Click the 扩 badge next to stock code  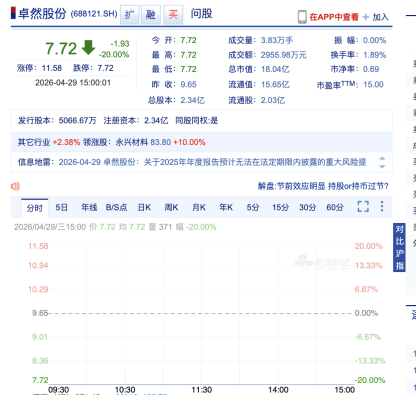(130, 14)
